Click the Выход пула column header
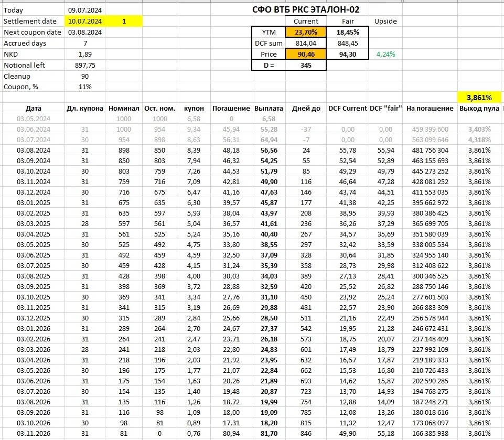504x440 pixels. tap(479, 109)
